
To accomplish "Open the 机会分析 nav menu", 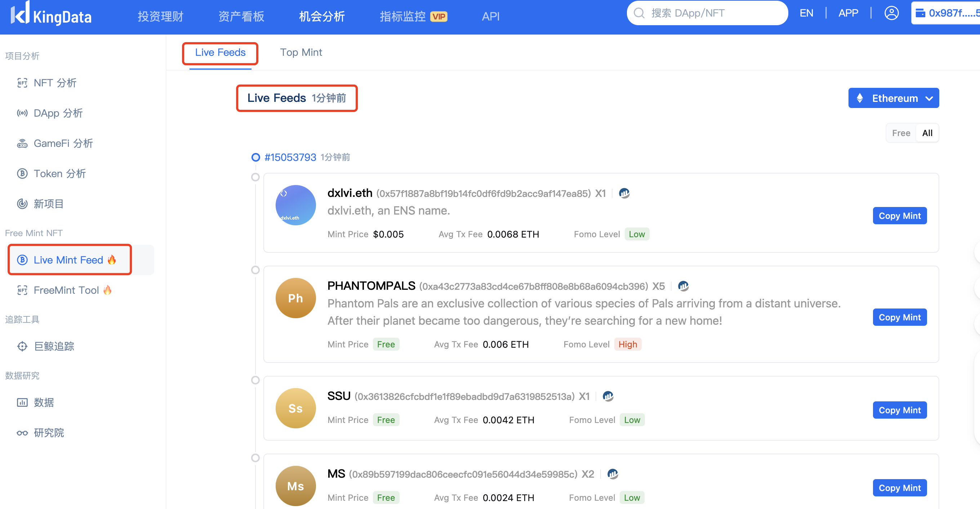I will 322,16.
